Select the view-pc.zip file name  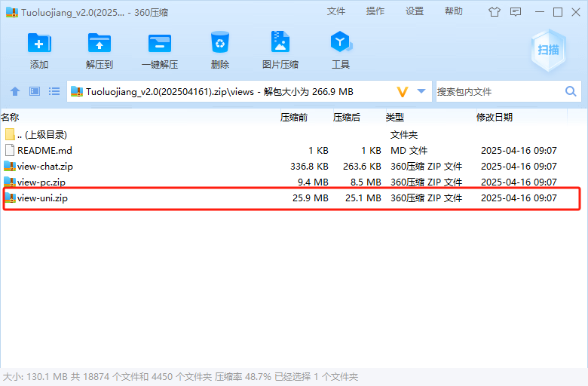(41, 182)
